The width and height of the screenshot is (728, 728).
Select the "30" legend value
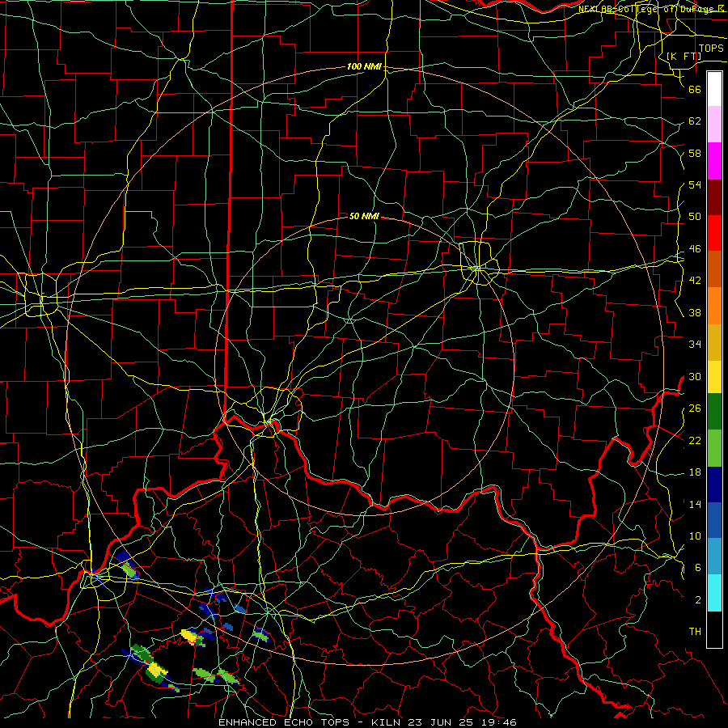pos(695,376)
